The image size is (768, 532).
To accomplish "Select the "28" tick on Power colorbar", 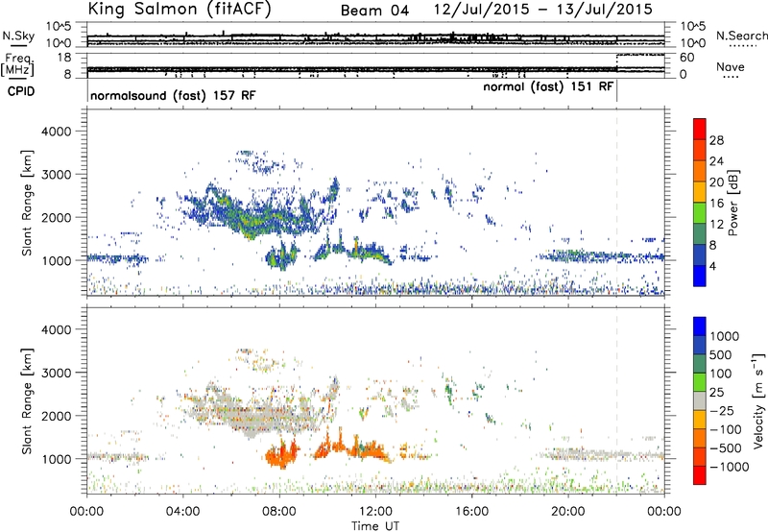I will [x=716, y=140].
